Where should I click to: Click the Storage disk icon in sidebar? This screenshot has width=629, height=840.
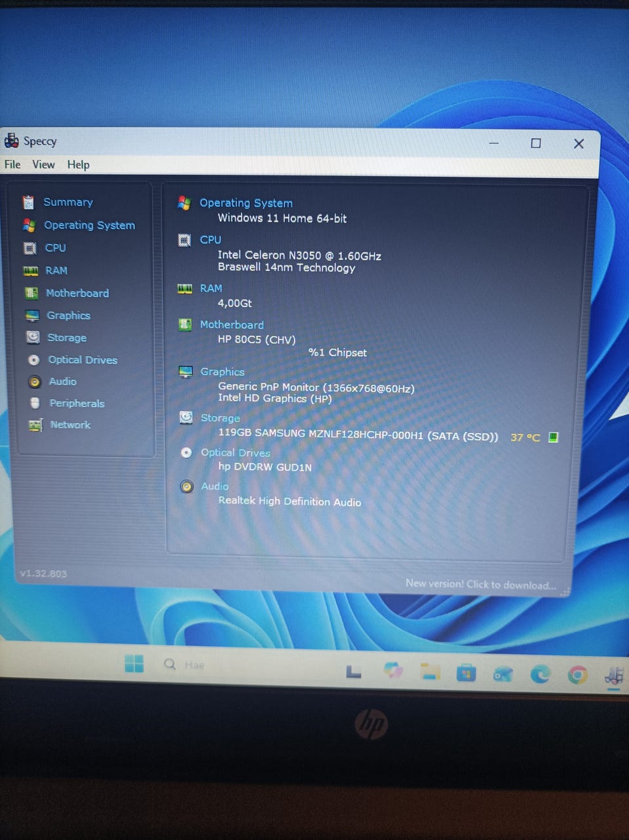[x=33, y=337]
